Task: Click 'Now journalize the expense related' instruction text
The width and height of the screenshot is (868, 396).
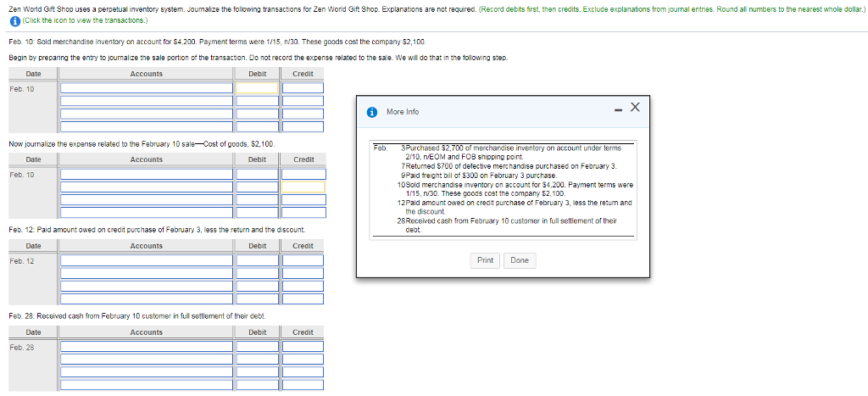Action: click(142, 144)
